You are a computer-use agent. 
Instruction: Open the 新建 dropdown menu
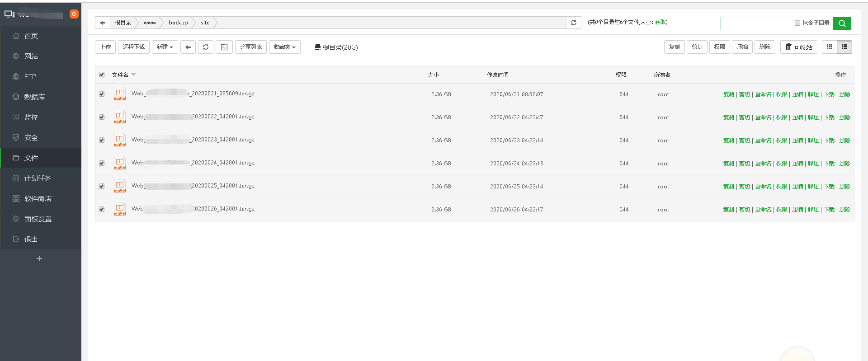click(165, 47)
